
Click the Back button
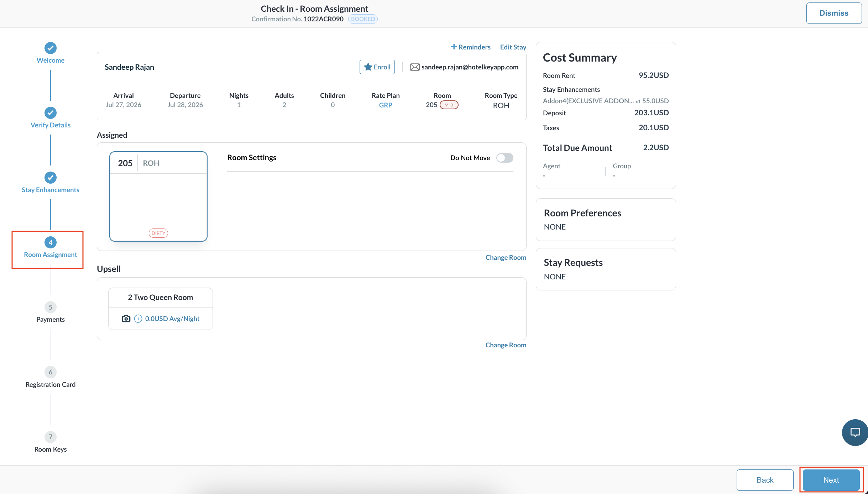765,480
